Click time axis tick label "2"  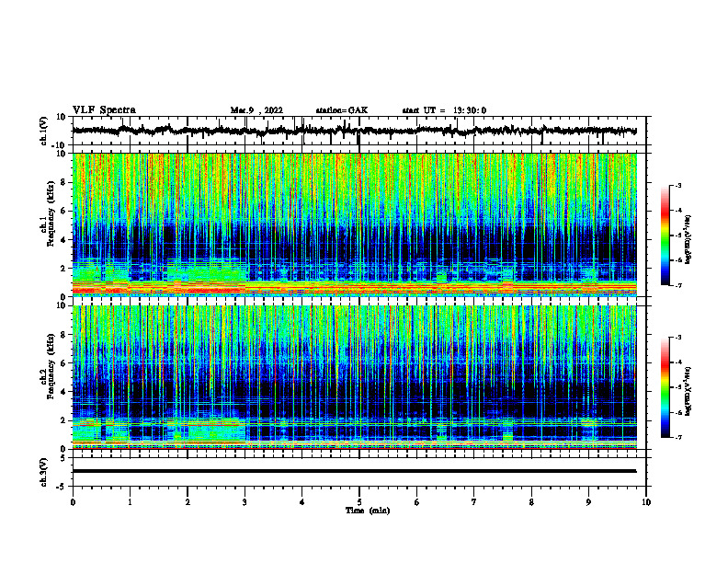click(188, 502)
